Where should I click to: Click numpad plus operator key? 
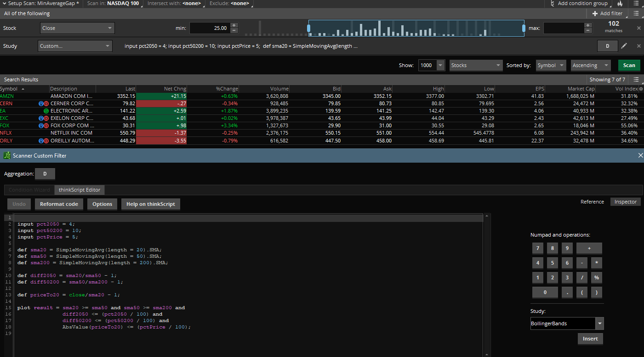click(589, 249)
